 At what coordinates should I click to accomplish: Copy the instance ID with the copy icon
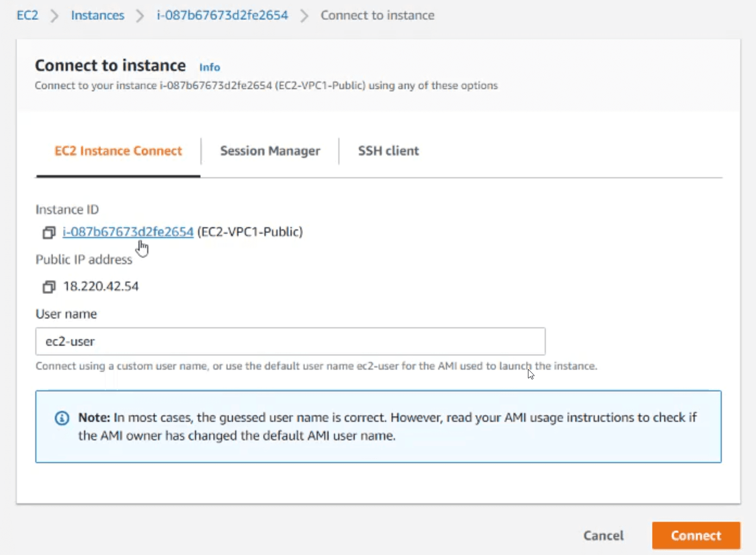(49, 233)
